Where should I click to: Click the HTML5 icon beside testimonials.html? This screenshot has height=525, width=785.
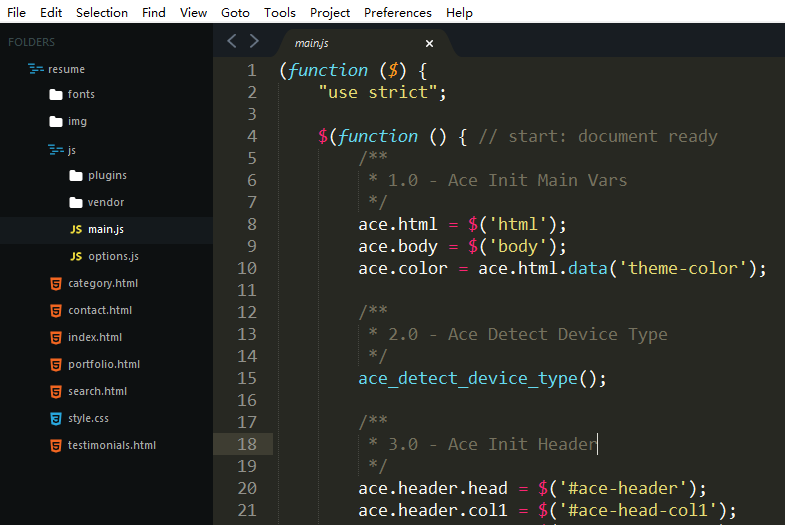(56, 446)
